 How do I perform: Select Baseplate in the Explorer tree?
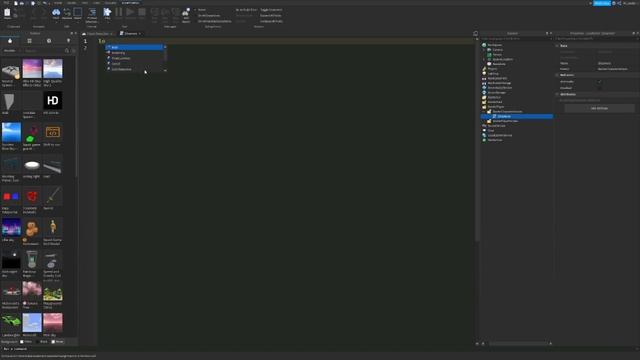(x=499, y=64)
